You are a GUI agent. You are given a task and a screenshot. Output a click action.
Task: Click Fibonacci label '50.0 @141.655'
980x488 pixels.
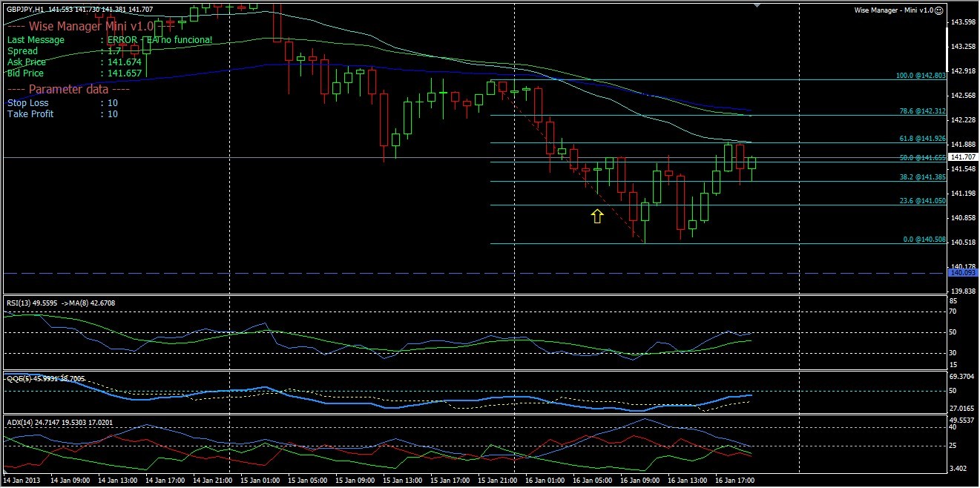coord(922,158)
